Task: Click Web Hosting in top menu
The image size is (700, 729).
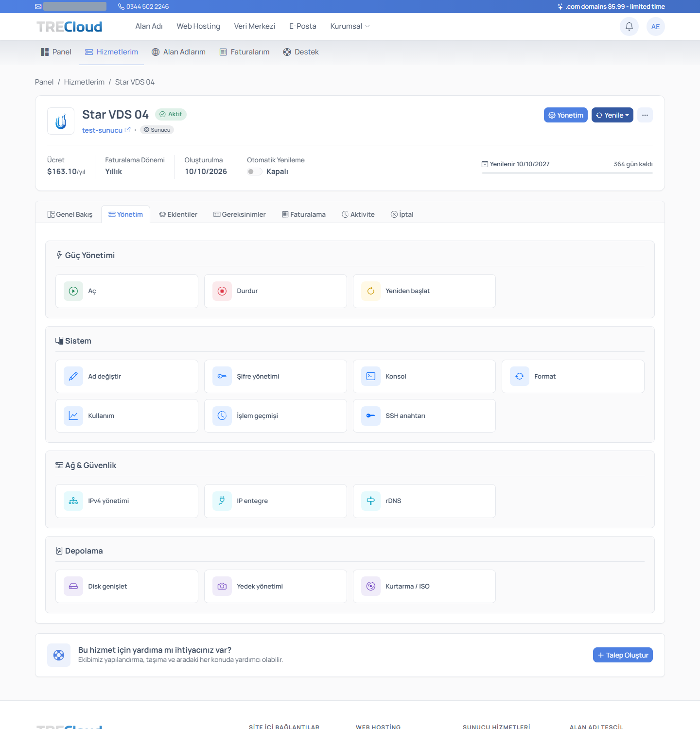Action: [x=198, y=26]
